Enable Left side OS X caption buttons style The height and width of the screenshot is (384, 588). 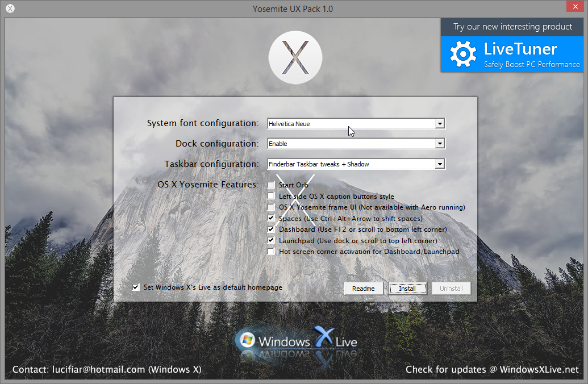(x=271, y=196)
